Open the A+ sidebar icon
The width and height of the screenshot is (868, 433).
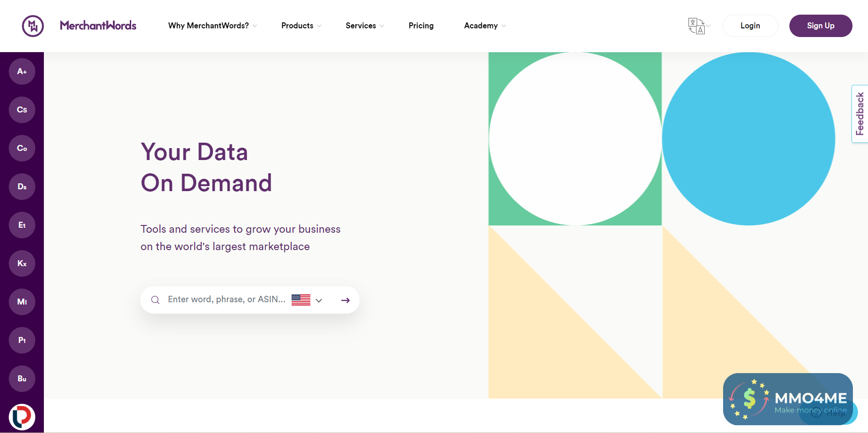[x=22, y=71]
